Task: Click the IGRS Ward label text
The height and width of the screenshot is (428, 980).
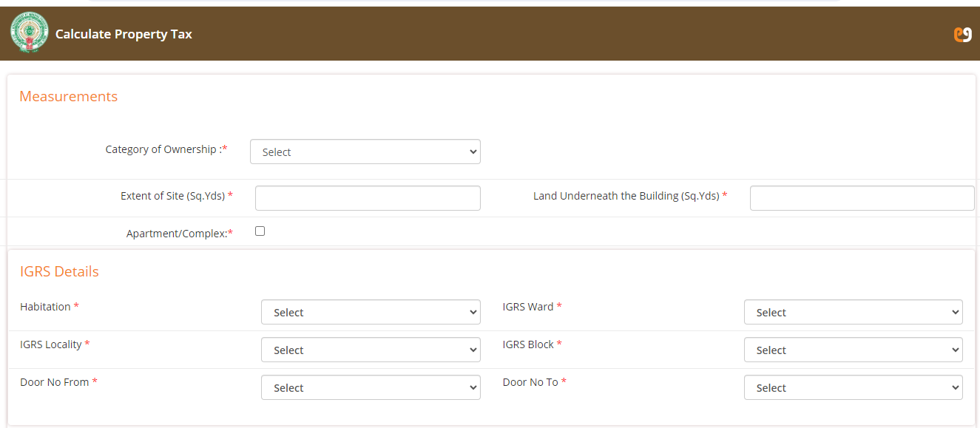Action: (528, 306)
